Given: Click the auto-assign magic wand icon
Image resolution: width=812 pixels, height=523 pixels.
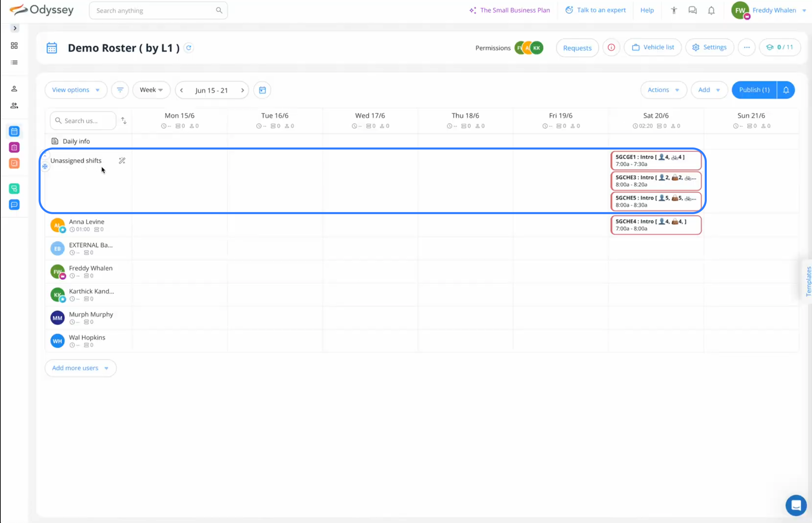Looking at the screenshot, I should click(x=122, y=161).
